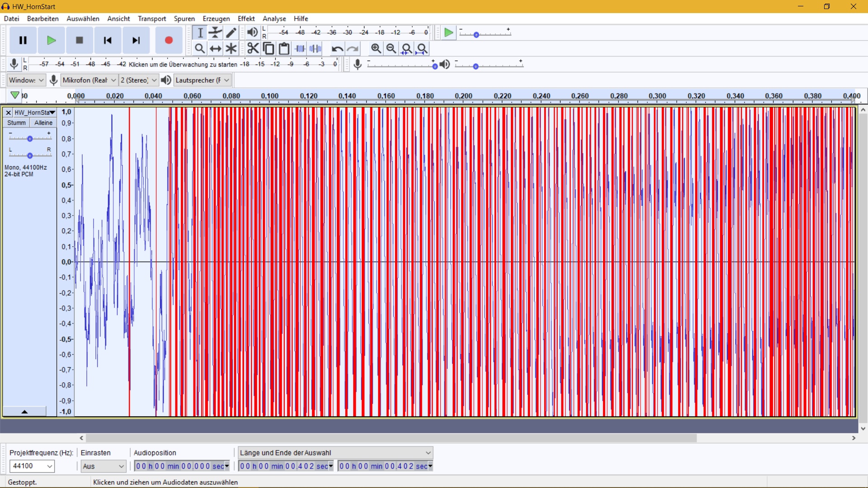Click the Trim audio icon
Screen dimensions: 868x488
pos(300,48)
